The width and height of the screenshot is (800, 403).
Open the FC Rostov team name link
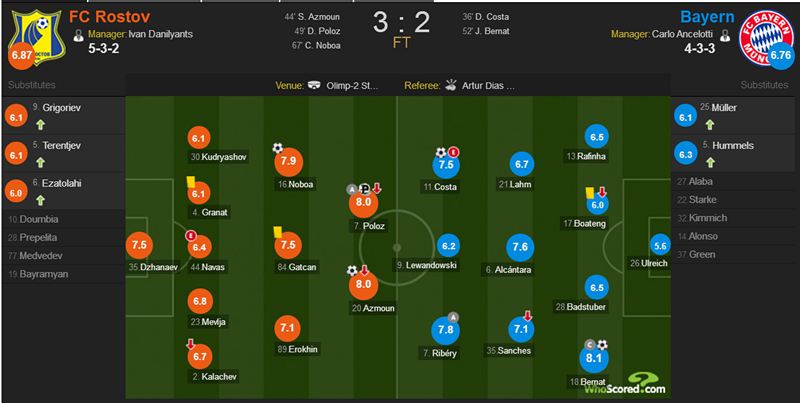pyautogui.click(x=109, y=17)
